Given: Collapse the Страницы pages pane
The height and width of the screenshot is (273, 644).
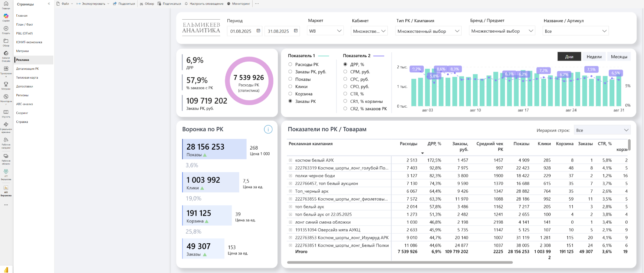Looking at the screenshot, I should click(x=49, y=4).
